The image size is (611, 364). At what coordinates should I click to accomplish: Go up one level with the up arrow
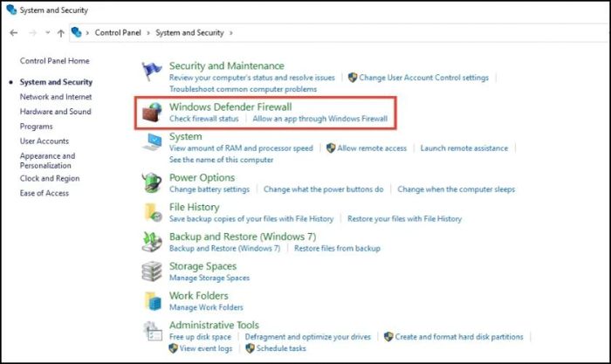(61, 33)
